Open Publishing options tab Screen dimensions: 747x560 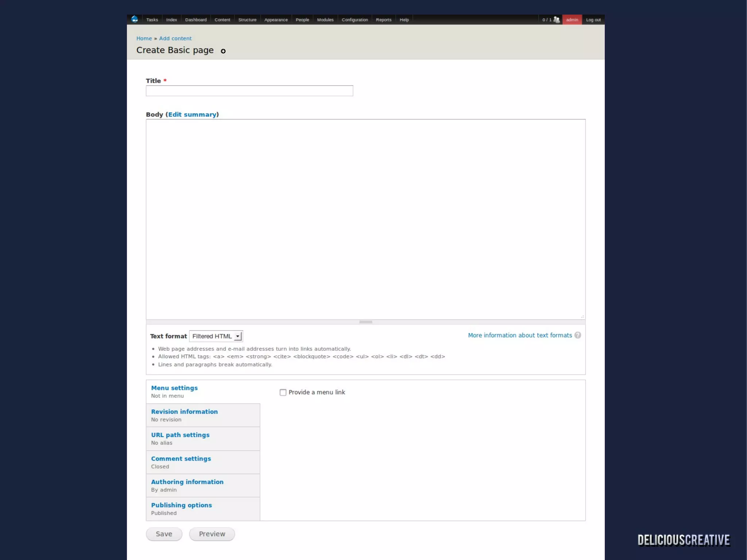[181, 505]
